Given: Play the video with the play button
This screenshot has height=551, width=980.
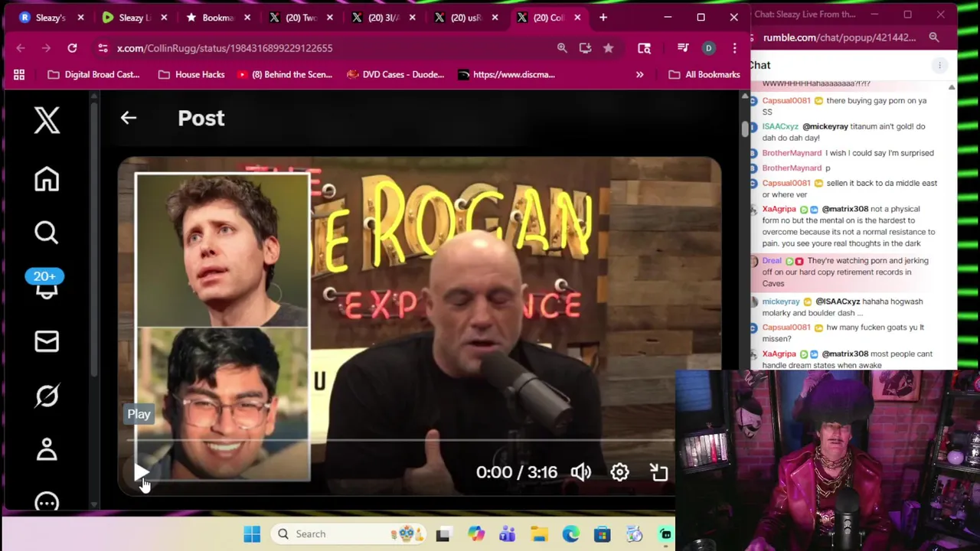Looking at the screenshot, I should tap(141, 472).
